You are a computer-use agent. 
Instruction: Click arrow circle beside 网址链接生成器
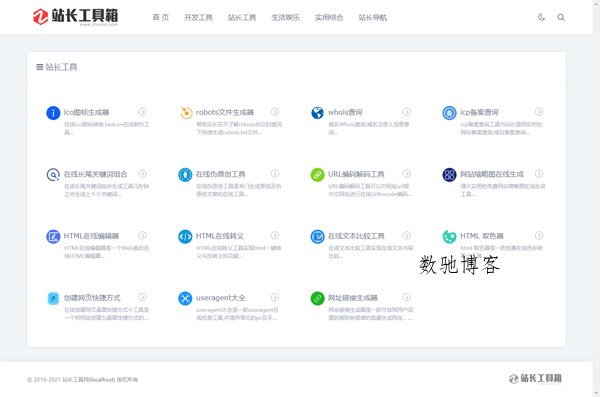tap(407, 297)
